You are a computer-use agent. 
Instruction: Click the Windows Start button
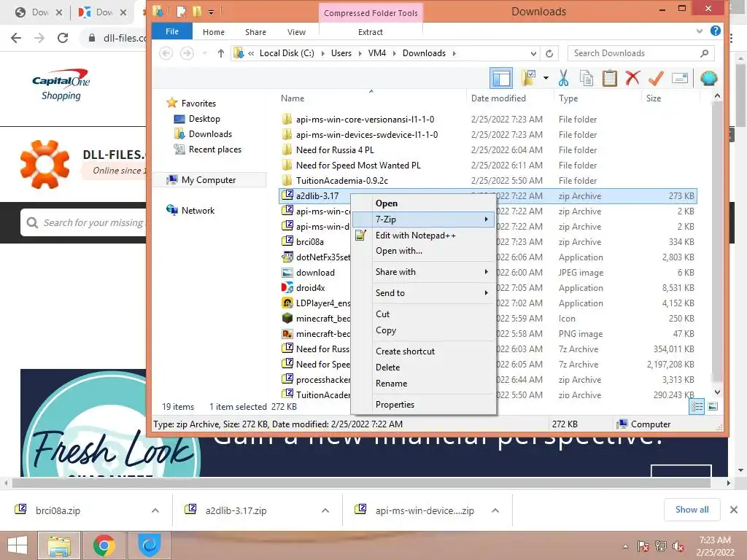click(x=18, y=545)
